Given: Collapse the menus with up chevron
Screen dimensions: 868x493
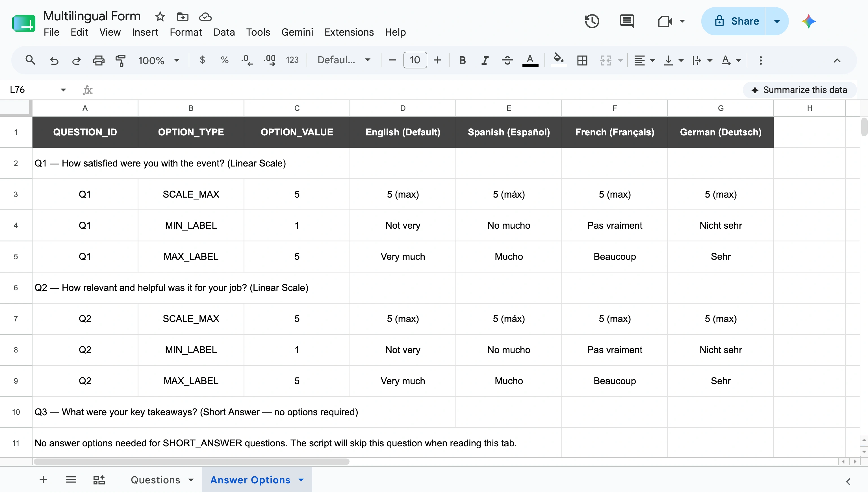Looking at the screenshot, I should coord(837,60).
